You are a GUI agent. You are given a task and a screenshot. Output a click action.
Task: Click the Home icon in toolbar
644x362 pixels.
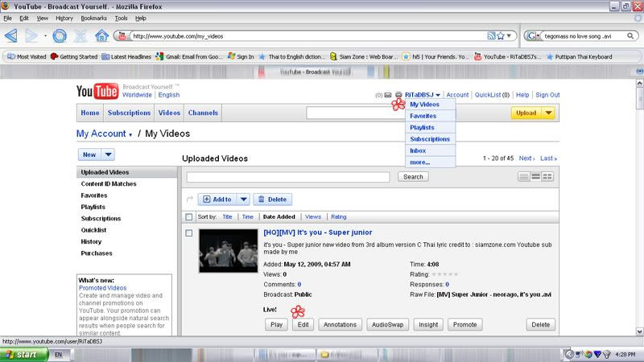pyautogui.click(x=101, y=36)
